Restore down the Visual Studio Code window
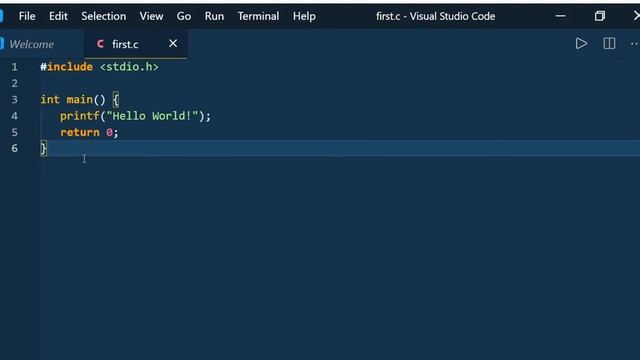This screenshot has width=640, height=360. point(600,16)
